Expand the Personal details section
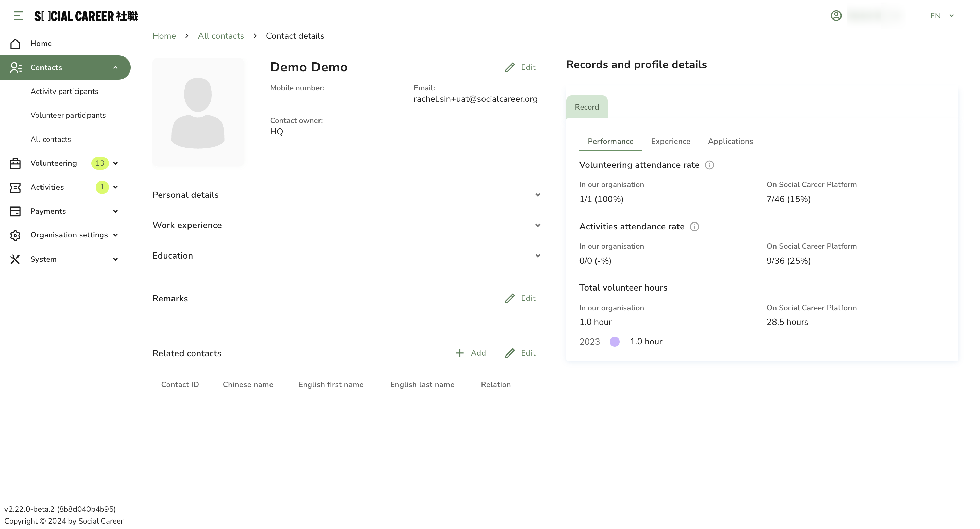This screenshot has height=529, width=980. point(538,195)
